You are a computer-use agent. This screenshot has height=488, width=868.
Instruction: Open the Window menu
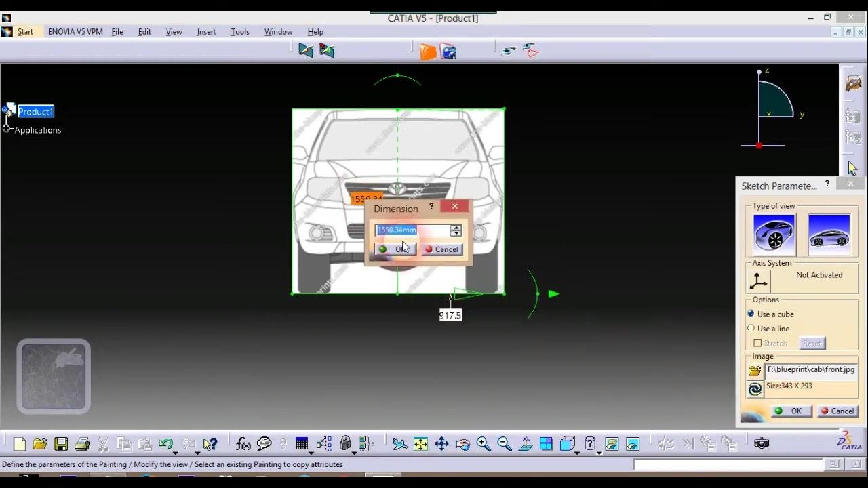[278, 32]
